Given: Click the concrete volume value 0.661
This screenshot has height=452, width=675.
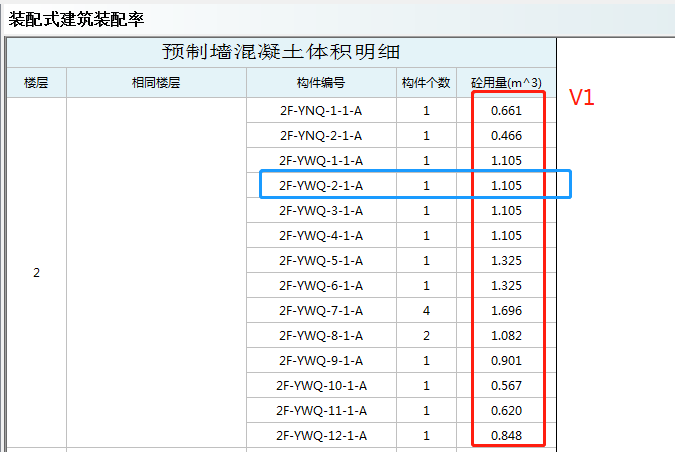Looking at the screenshot, I should pos(506,111).
